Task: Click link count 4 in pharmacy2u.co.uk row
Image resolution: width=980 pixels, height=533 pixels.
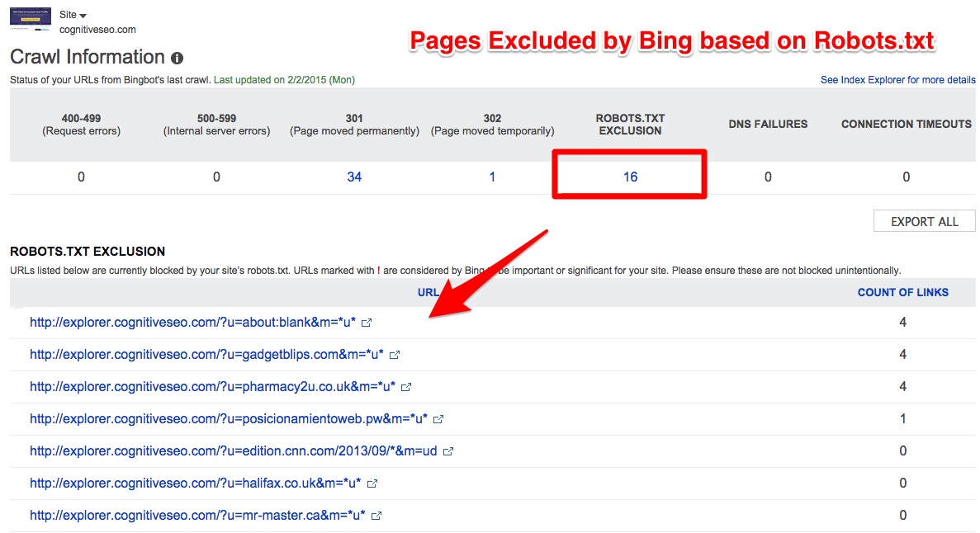Action: [x=902, y=387]
